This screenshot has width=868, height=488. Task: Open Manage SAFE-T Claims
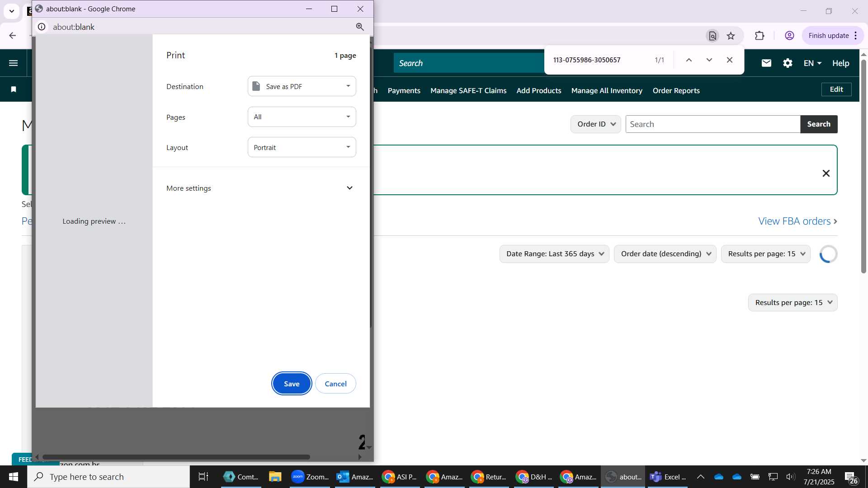468,91
